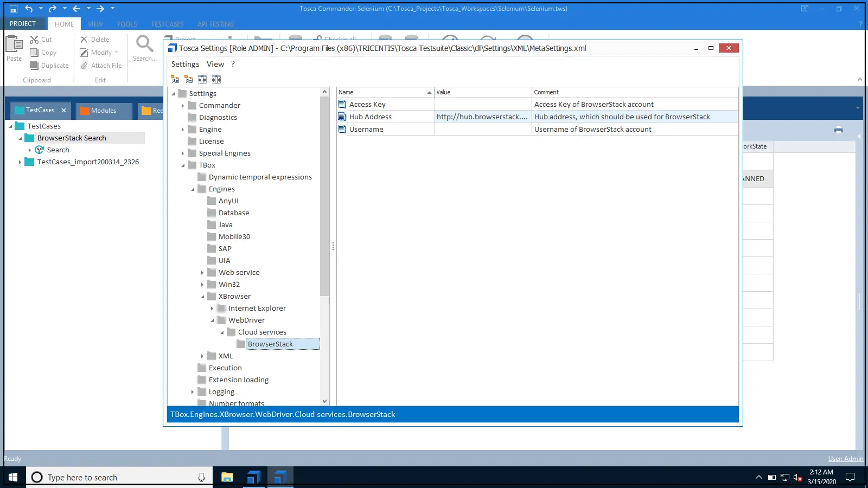Click the expand all tree nodes icon
The height and width of the screenshot is (488, 868).
(175, 80)
